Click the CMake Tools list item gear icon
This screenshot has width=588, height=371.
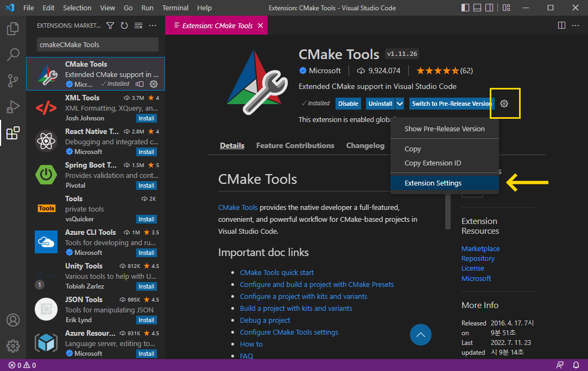[x=154, y=84]
